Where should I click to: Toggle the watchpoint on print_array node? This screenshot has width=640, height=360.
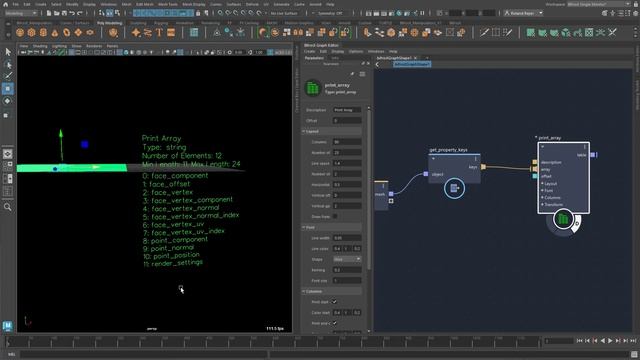pos(577,223)
